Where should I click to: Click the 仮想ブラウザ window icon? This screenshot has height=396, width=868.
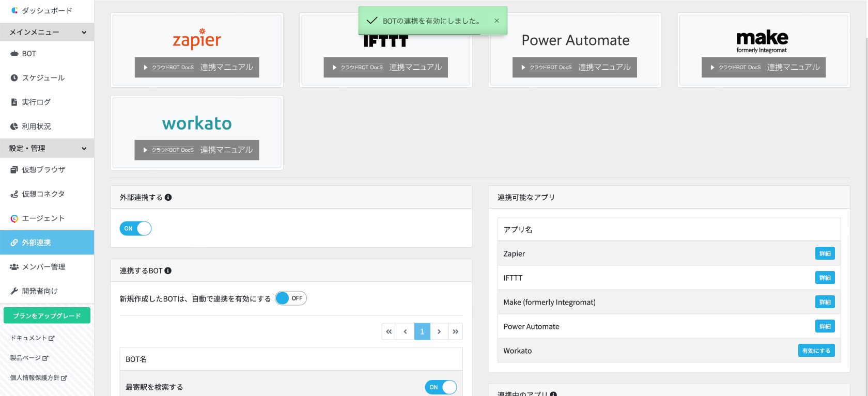(x=14, y=170)
